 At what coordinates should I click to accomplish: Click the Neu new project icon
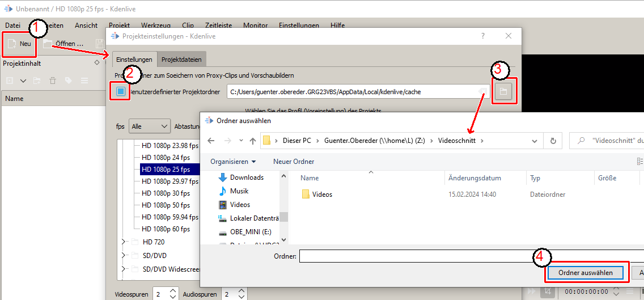[x=12, y=44]
